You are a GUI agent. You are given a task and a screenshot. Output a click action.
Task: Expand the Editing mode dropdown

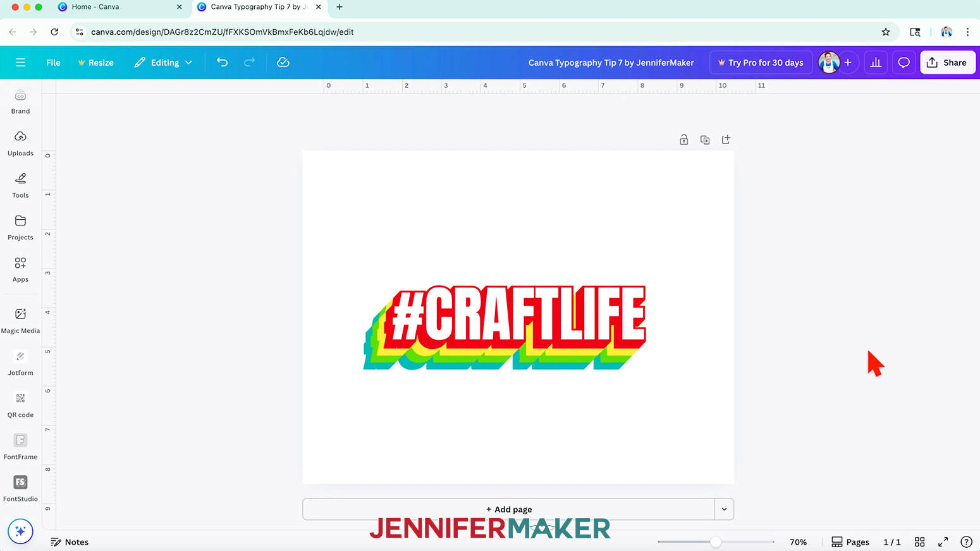(x=163, y=63)
